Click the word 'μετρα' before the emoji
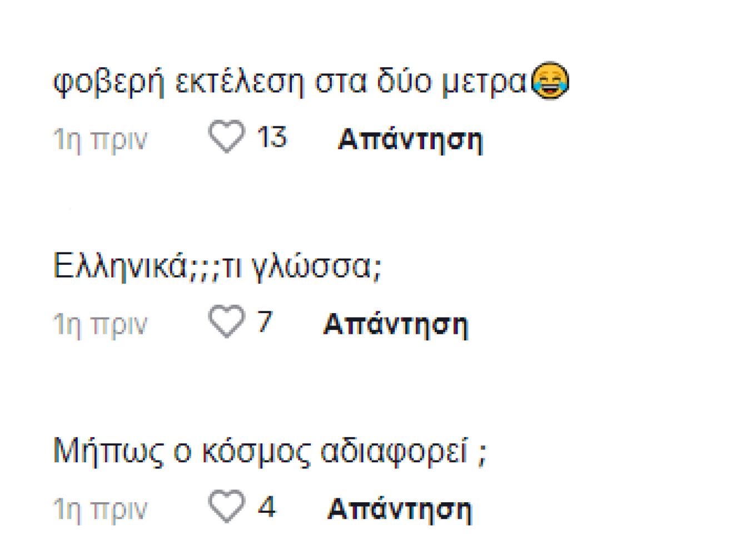Screen dimensions: 756x559 pos(484,83)
